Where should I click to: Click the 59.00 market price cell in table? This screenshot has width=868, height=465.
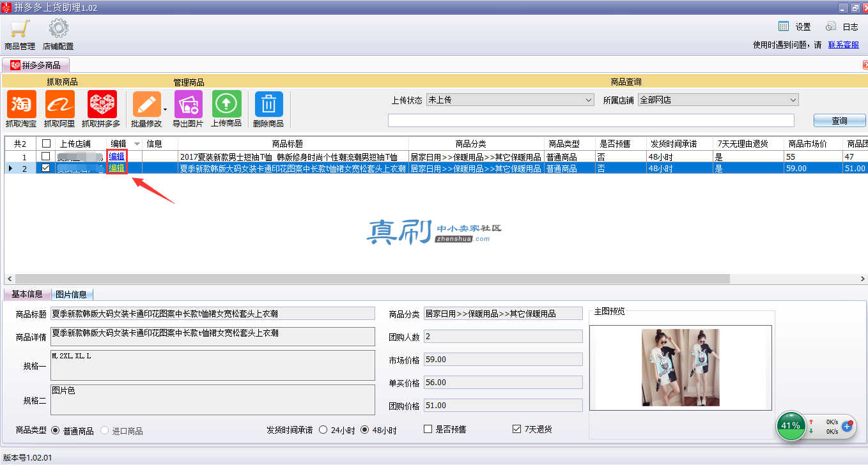[813, 168]
